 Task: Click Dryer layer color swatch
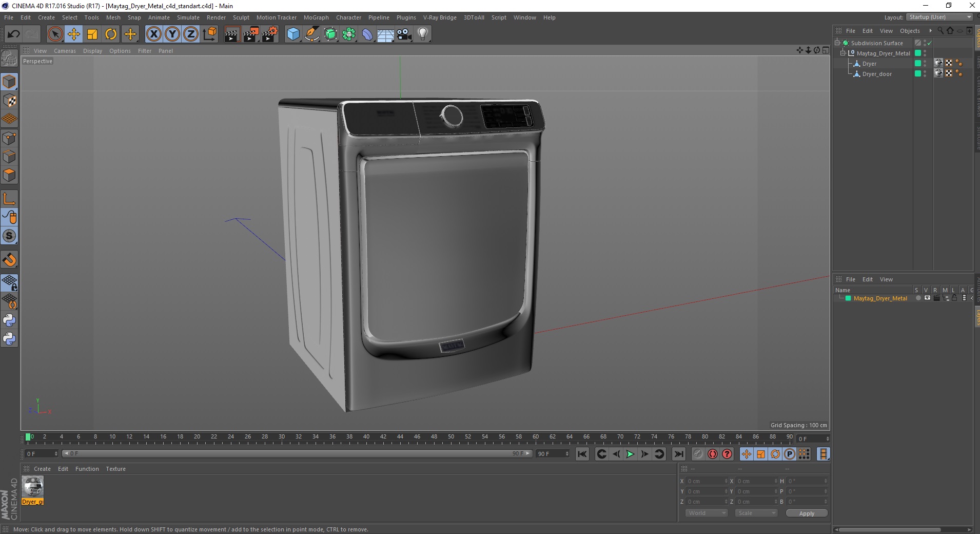[x=918, y=63]
